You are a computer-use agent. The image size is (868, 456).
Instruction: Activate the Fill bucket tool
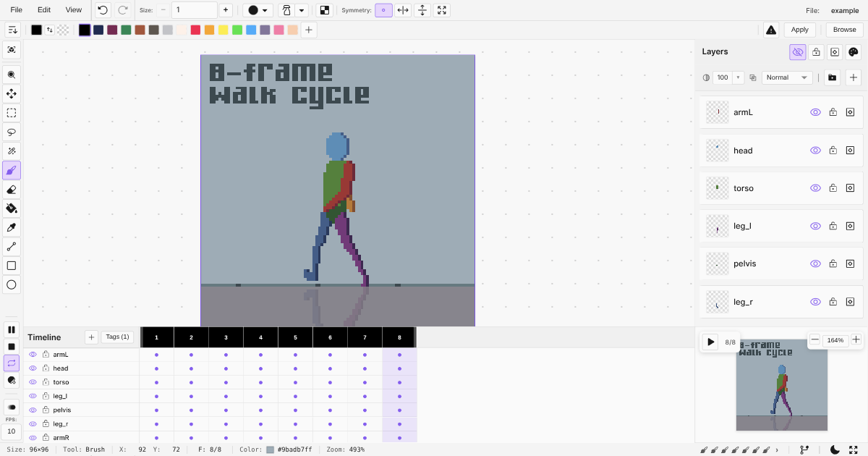tap(12, 208)
